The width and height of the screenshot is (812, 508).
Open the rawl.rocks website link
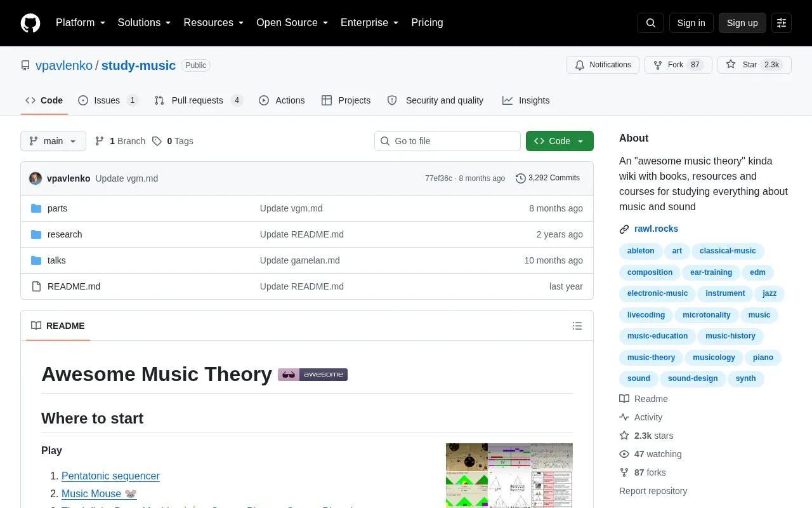tap(656, 229)
